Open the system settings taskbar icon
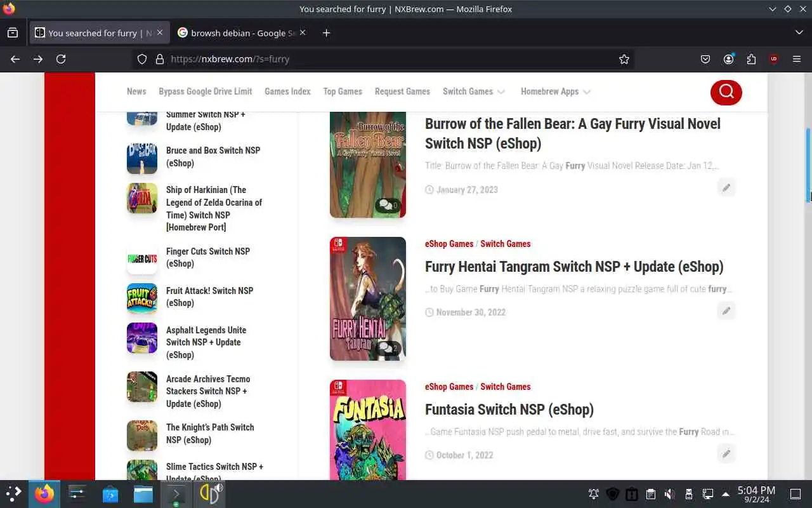This screenshot has width=812, height=508. 77,493
